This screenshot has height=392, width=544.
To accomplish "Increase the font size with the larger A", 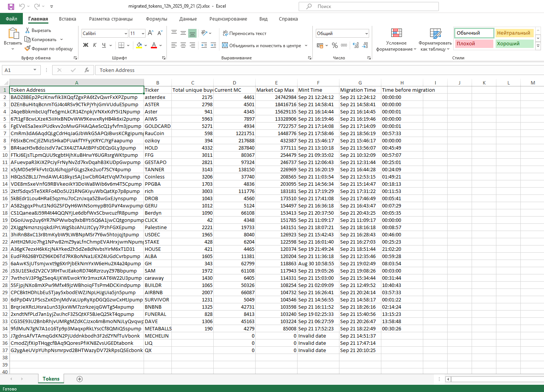I will [150, 33].
